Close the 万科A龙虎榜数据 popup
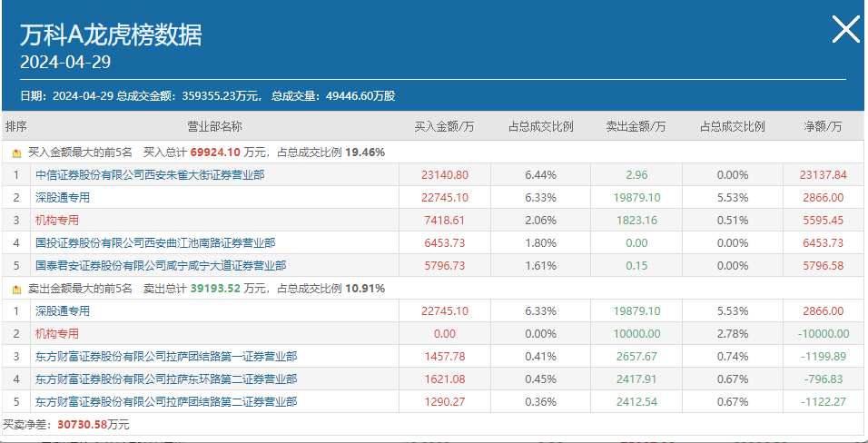Image resolution: width=868 pixels, height=443 pixels. 846,29
